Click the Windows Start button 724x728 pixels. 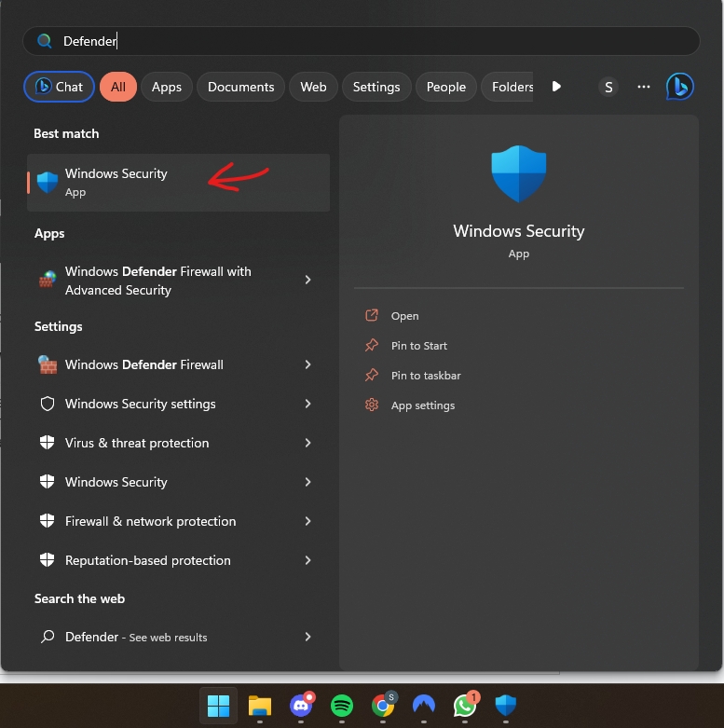pos(219,706)
